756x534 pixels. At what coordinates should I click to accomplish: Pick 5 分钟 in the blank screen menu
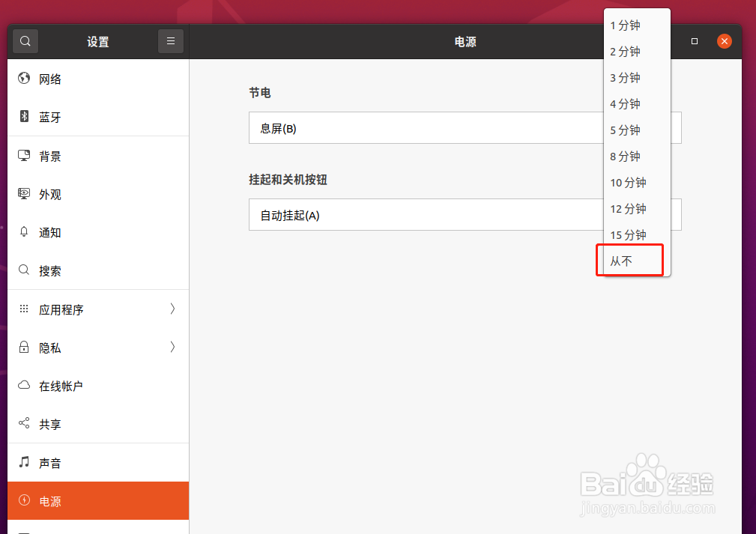(x=637, y=130)
